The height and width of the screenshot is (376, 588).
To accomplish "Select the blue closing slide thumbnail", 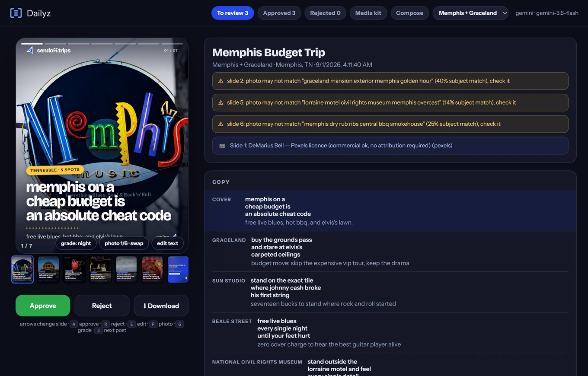I will coord(178,269).
